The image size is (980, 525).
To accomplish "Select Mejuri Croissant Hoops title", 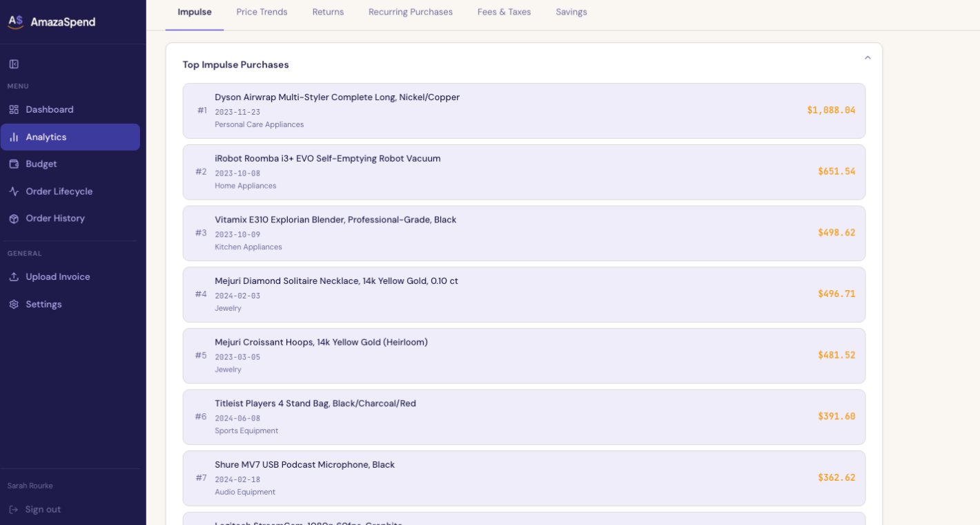I will click(x=321, y=343).
